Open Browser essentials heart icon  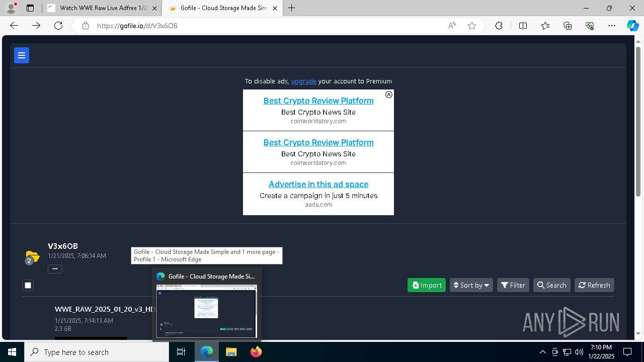tap(590, 26)
